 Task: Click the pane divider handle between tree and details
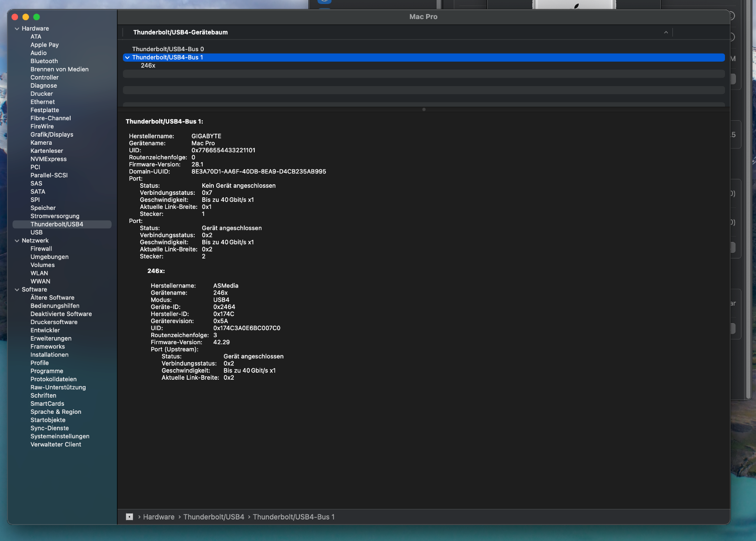(424, 109)
